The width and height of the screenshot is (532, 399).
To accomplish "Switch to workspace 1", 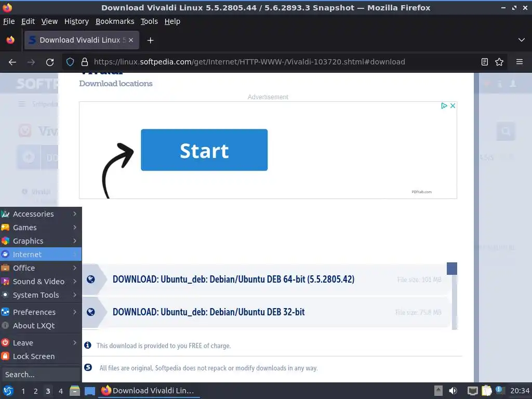I will (x=23, y=391).
